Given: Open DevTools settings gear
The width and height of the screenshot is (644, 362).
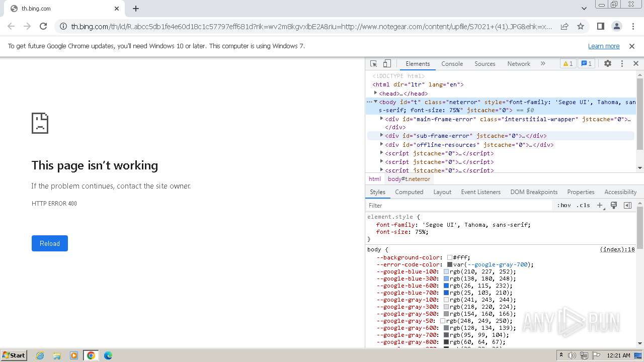Looking at the screenshot, I should pyautogui.click(x=608, y=64).
